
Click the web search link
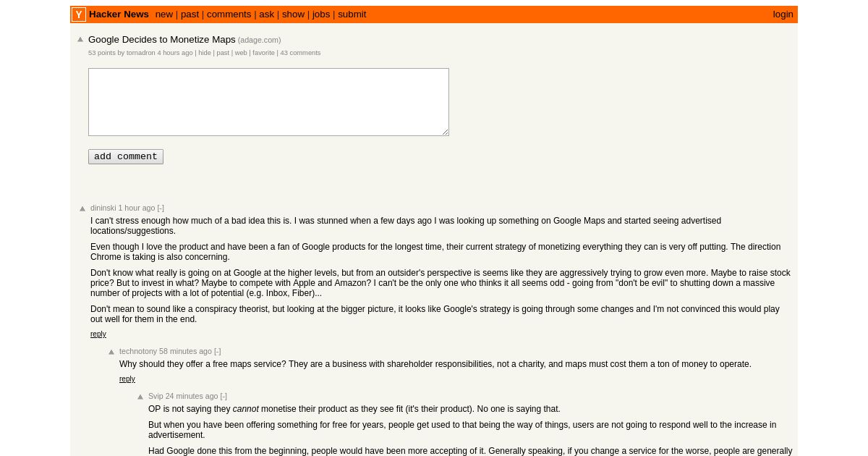241,53
